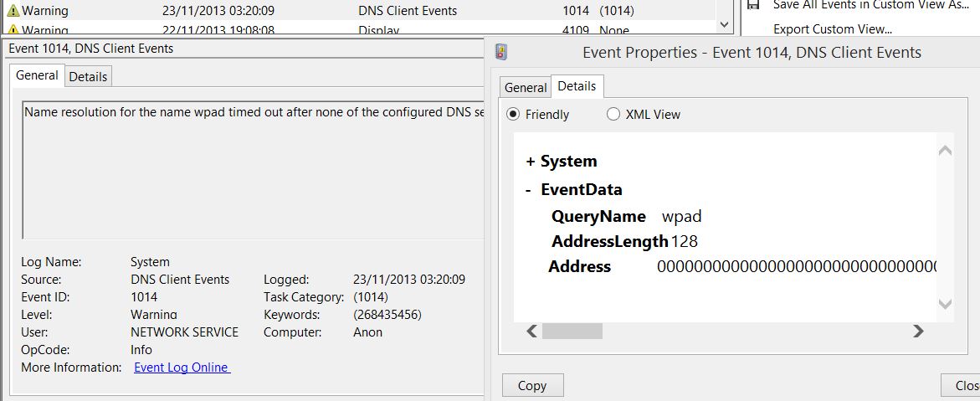Open the Event Log Online link

coord(182,368)
